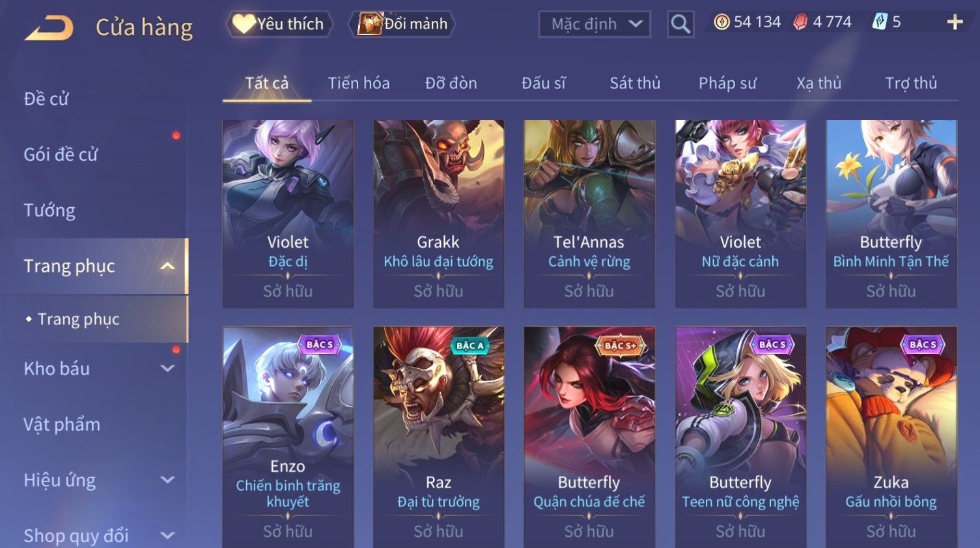This screenshot has height=548, width=980.
Task: Expand the Kho báu sidebar section
Action: click(167, 368)
